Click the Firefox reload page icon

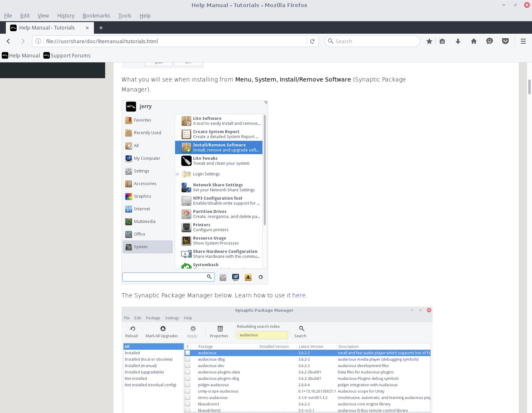(x=313, y=41)
